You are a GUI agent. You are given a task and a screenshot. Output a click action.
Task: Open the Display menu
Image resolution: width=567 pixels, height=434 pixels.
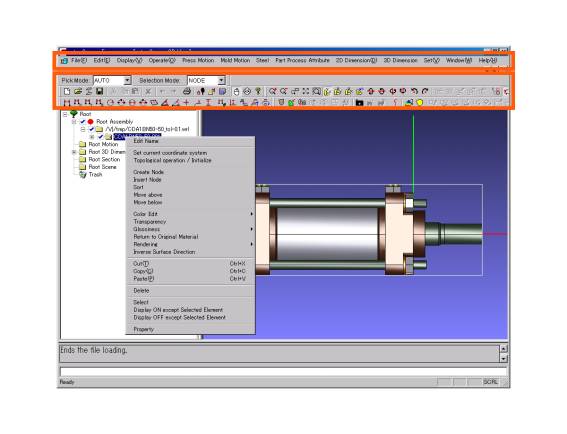pyautogui.click(x=129, y=60)
